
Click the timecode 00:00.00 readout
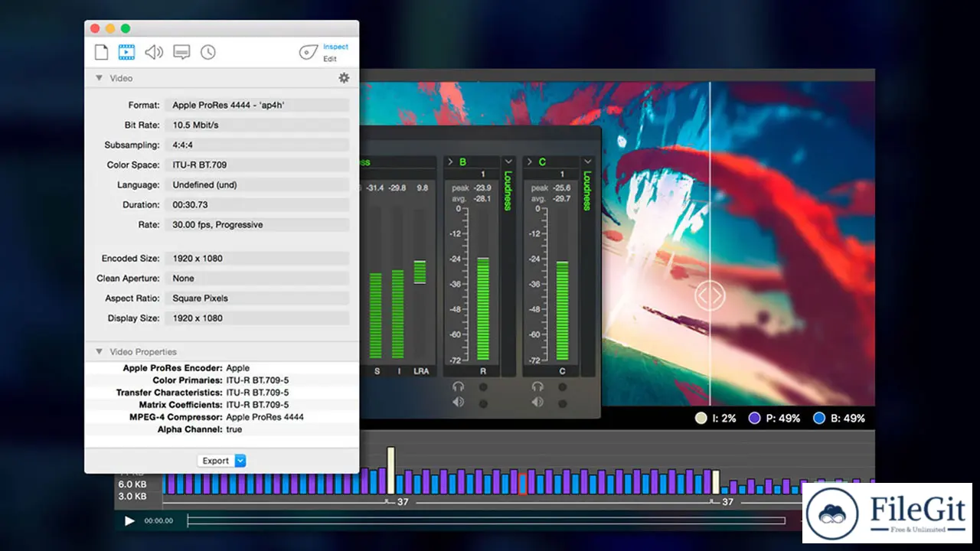click(x=158, y=521)
